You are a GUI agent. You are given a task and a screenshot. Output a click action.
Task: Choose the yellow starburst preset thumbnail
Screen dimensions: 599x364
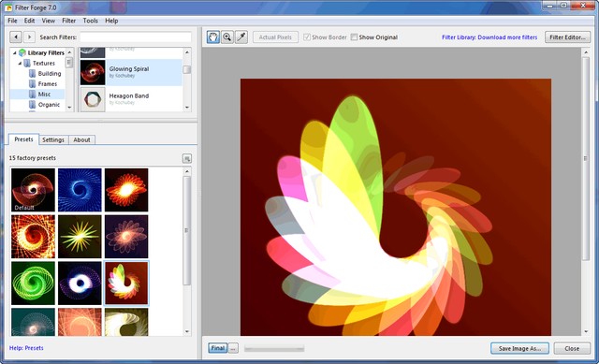(80, 237)
